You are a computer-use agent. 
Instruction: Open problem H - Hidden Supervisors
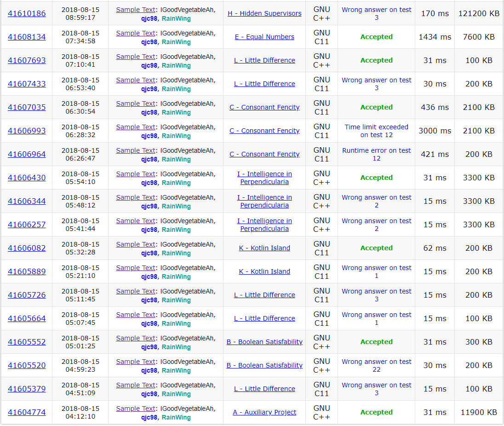[264, 13]
